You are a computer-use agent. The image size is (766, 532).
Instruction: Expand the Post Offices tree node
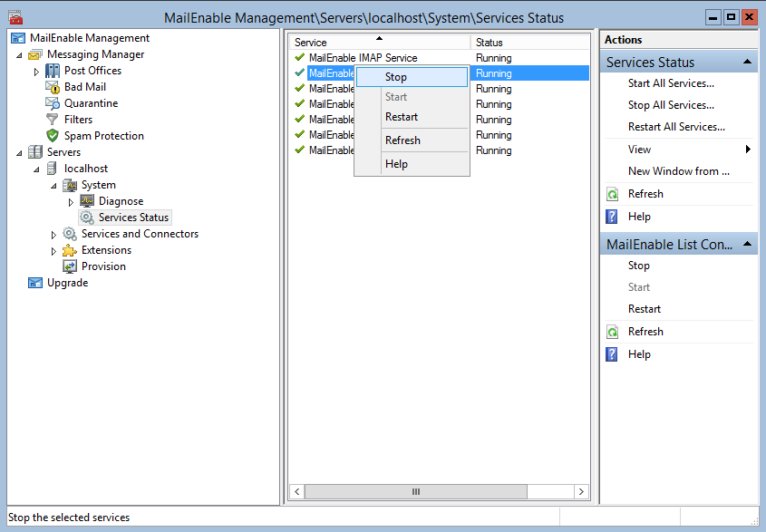[36, 72]
